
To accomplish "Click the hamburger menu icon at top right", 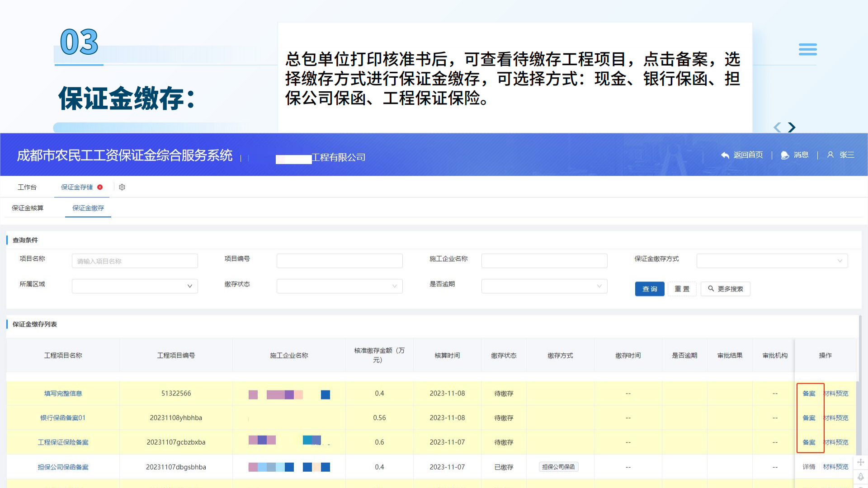I will [808, 49].
